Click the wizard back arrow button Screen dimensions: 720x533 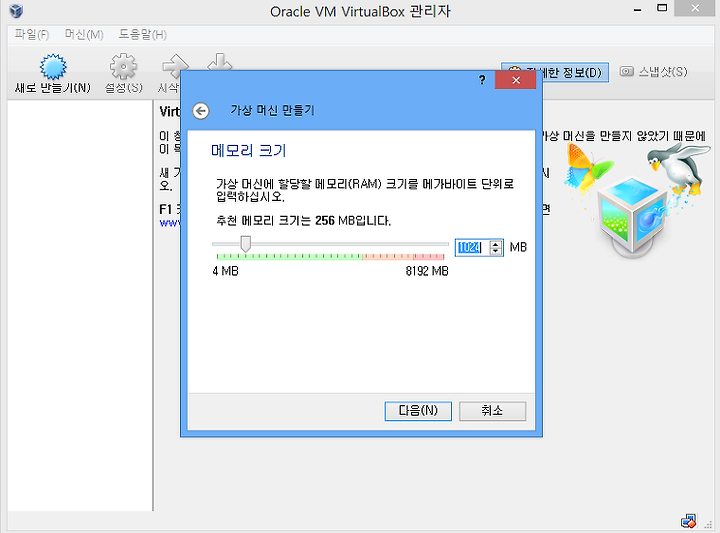201,111
